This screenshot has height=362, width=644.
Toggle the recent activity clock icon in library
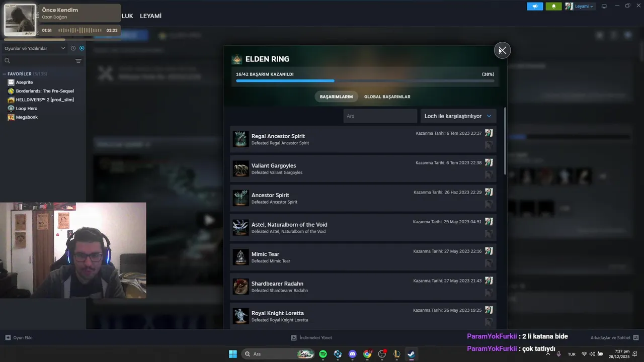(73, 48)
